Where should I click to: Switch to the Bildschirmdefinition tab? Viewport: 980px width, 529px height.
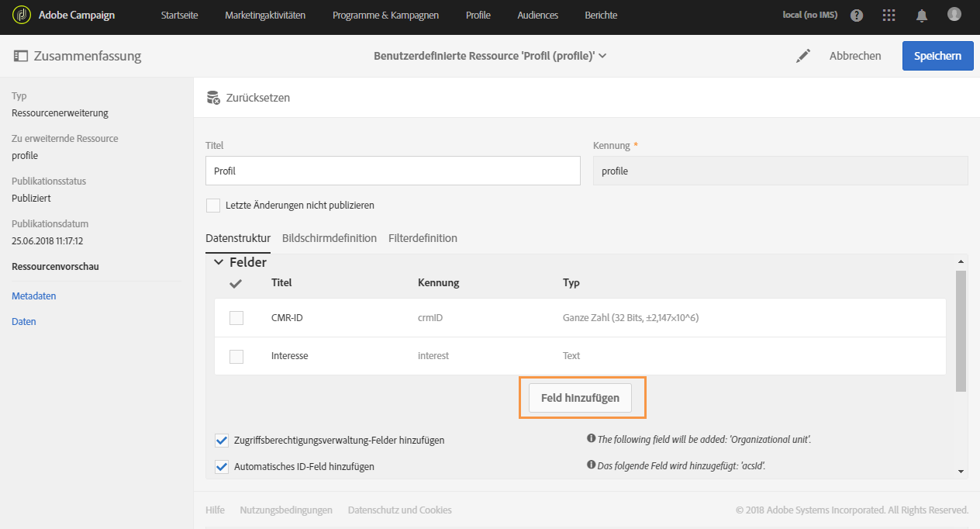tap(330, 238)
